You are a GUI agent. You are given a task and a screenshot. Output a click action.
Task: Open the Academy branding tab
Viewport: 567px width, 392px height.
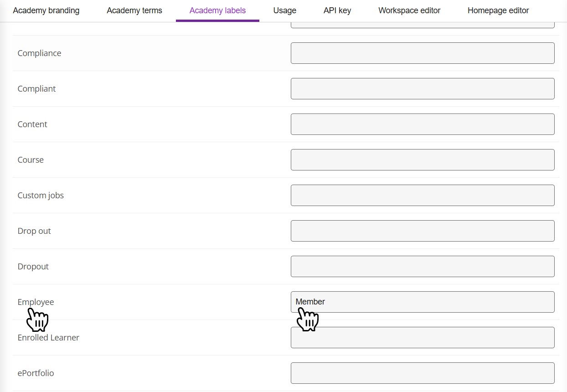point(46,10)
